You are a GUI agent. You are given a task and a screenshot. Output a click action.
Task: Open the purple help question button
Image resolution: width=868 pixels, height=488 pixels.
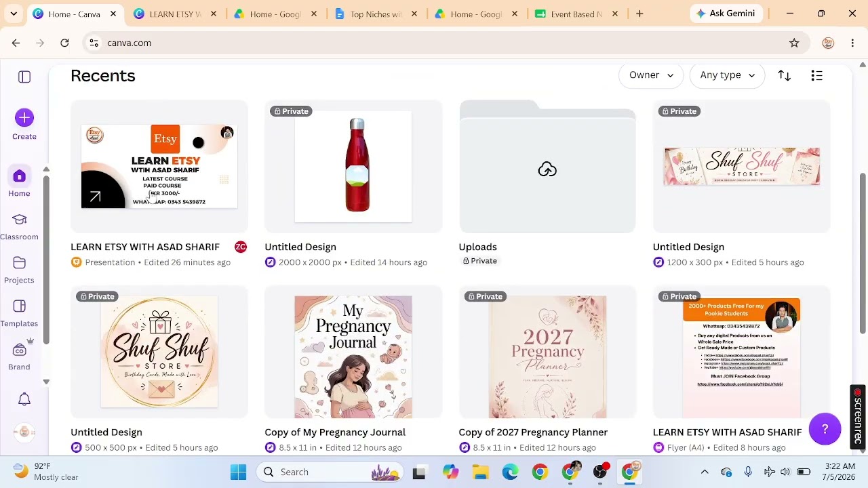click(825, 429)
